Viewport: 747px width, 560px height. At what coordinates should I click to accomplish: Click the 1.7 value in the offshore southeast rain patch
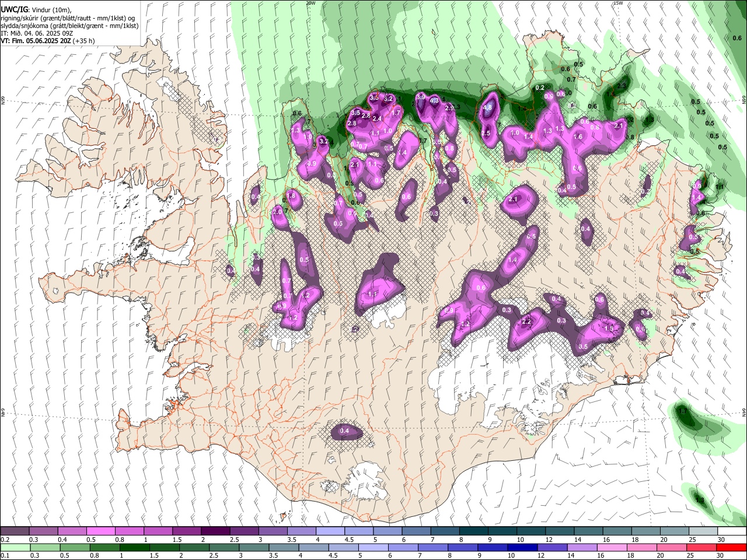pos(684,412)
